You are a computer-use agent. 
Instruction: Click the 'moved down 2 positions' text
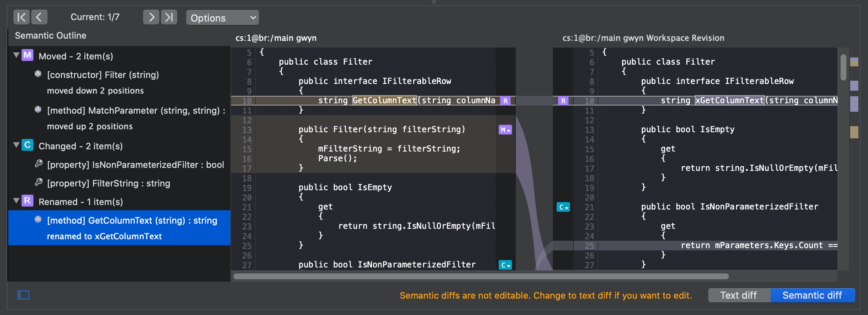95,91
